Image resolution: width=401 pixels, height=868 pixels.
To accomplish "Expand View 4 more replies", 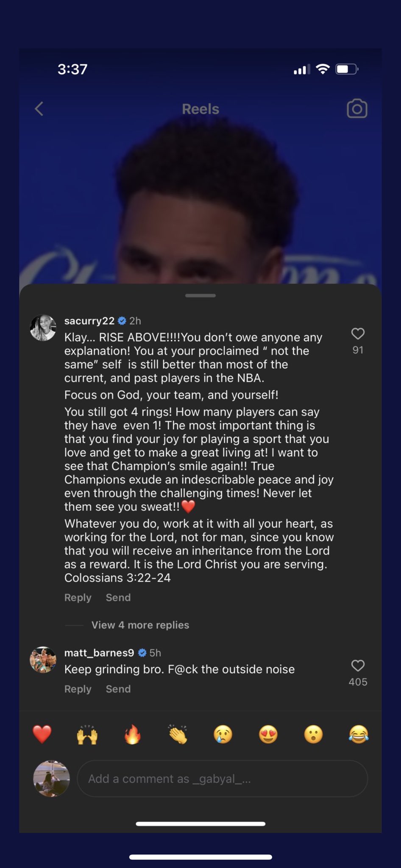I will (x=140, y=625).
